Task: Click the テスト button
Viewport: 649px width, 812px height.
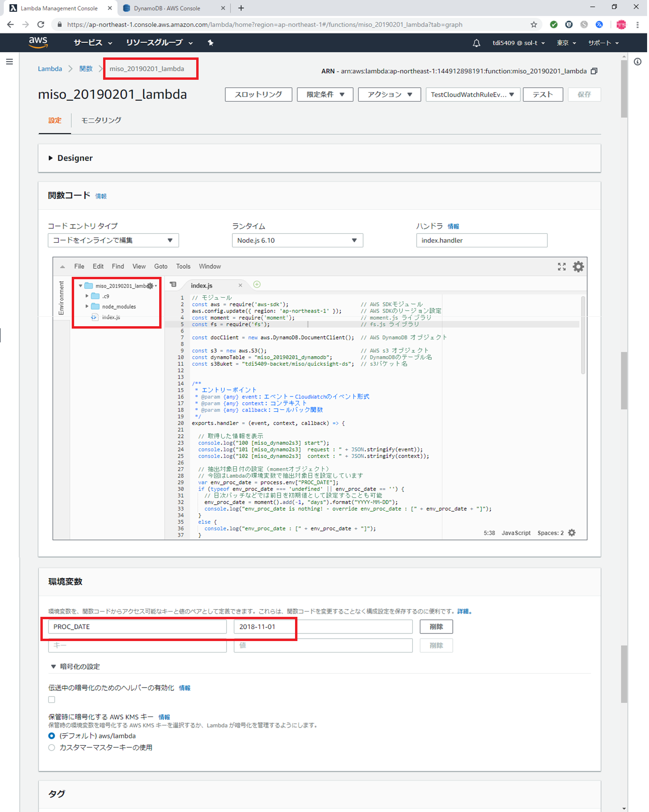Action: click(543, 94)
